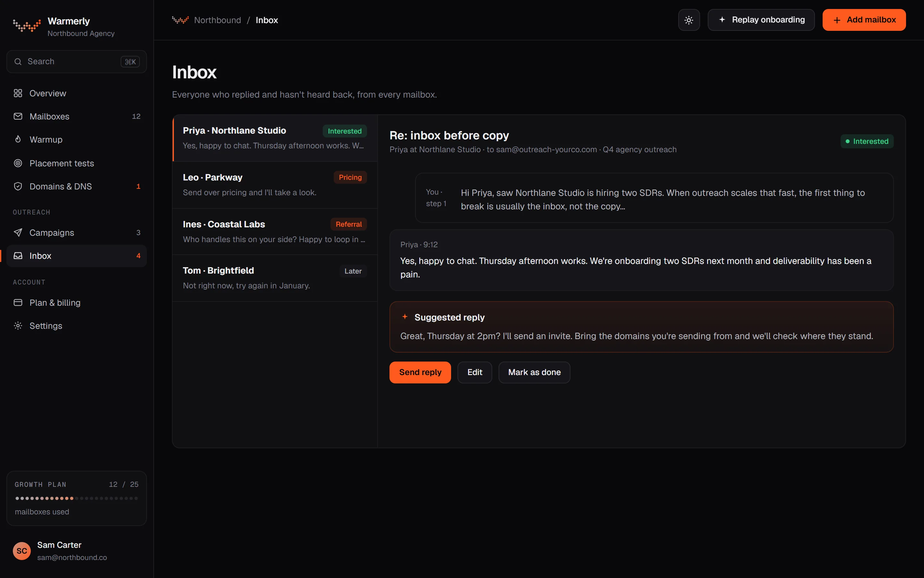Click the Domains & DNS shield icon
The height and width of the screenshot is (578, 924).
[x=18, y=186]
